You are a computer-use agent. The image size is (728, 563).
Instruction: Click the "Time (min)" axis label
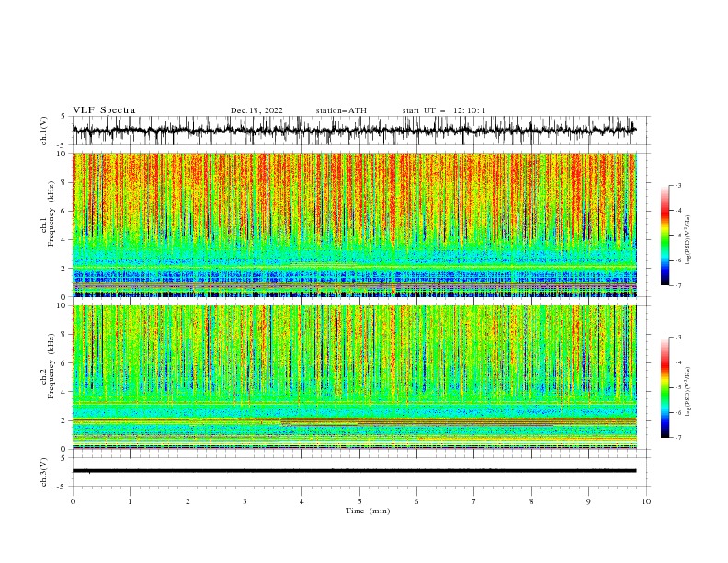pyautogui.click(x=368, y=511)
